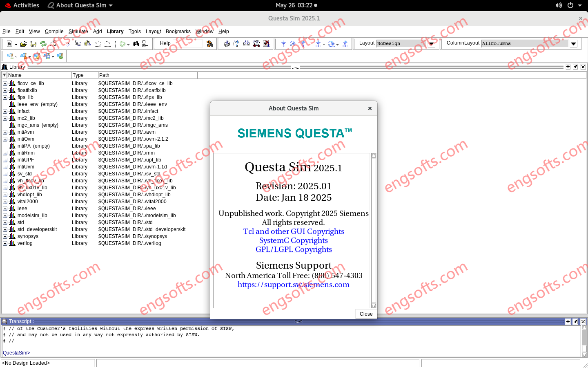The width and height of the screenshot is (588, 368).
Task: Open the Layout NoDesign dropdown arrow
Action: [431, 43]
